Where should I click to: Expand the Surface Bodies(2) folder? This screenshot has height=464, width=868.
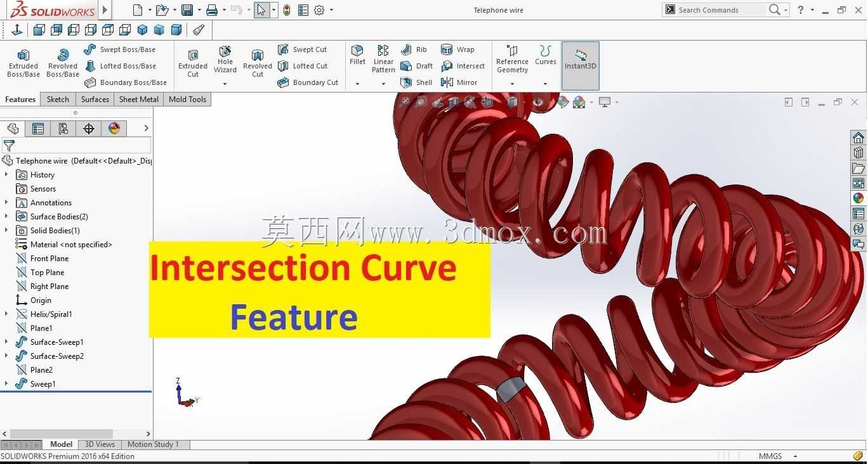coord(6,216)
